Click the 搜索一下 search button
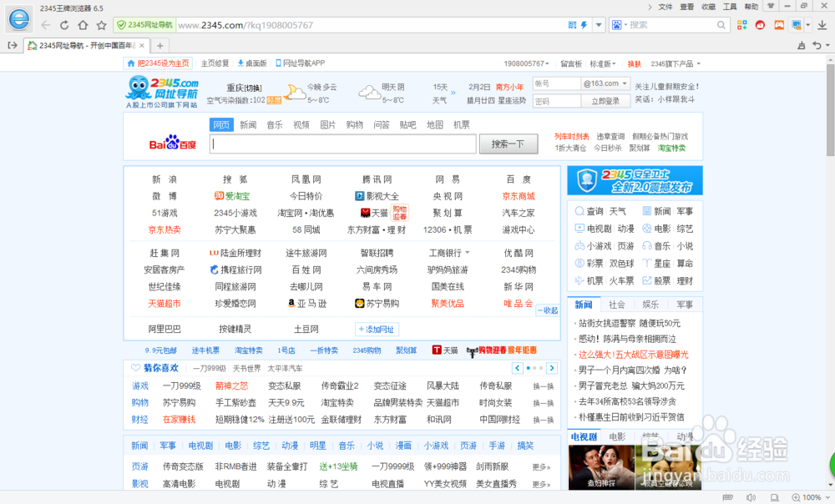Viewport: 835px width, 504px height. (x=508, y=144)
